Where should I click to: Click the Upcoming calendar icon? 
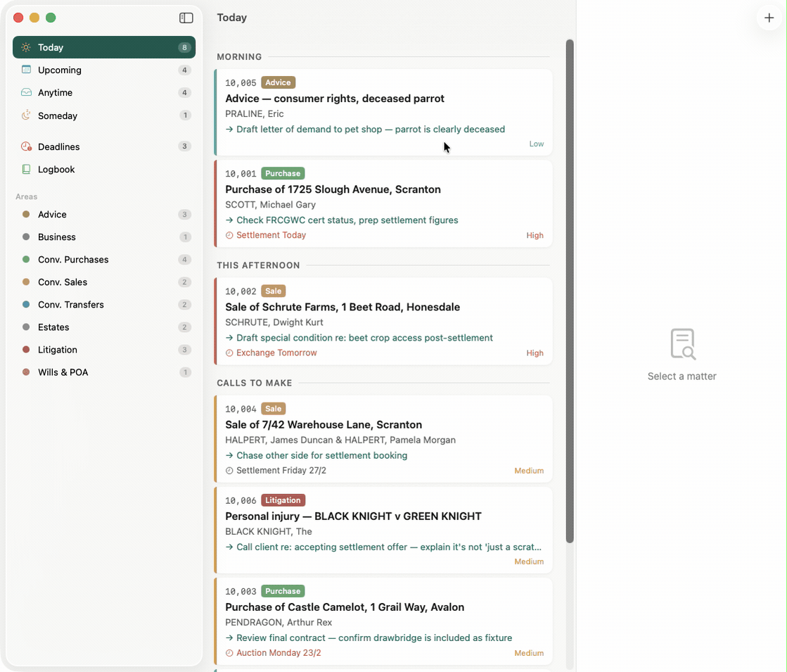pyautogui.click(x=25, y=70)
